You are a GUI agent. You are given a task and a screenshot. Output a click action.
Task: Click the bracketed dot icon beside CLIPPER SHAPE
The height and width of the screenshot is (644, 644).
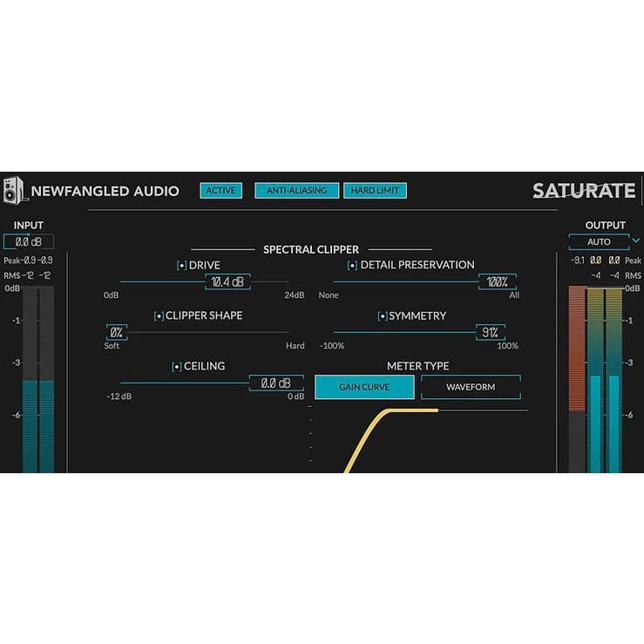coord(159,316)
